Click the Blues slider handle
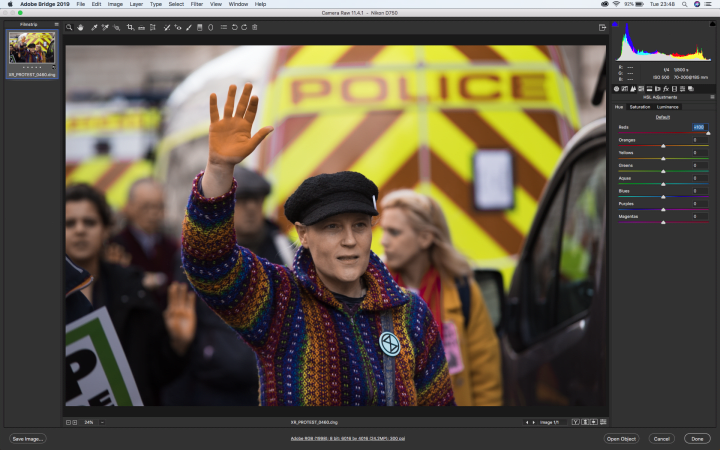The height and width of the screenshot is (450, 720). tap(663, 197)
